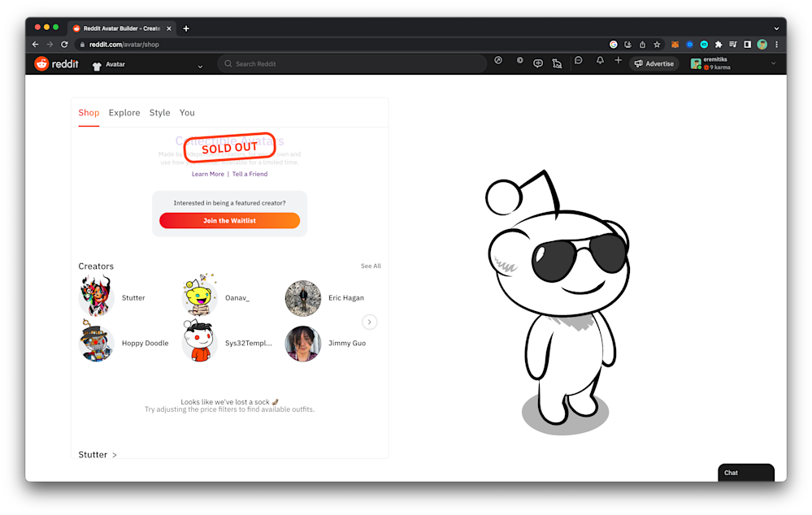Bookmark this page with star icon
This screenshot has width=812, height=515.
657,45
